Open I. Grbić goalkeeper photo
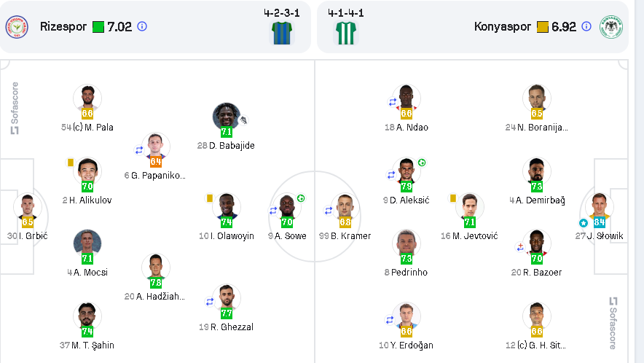Viewport: 644px width, 363px height. point(28,207)
